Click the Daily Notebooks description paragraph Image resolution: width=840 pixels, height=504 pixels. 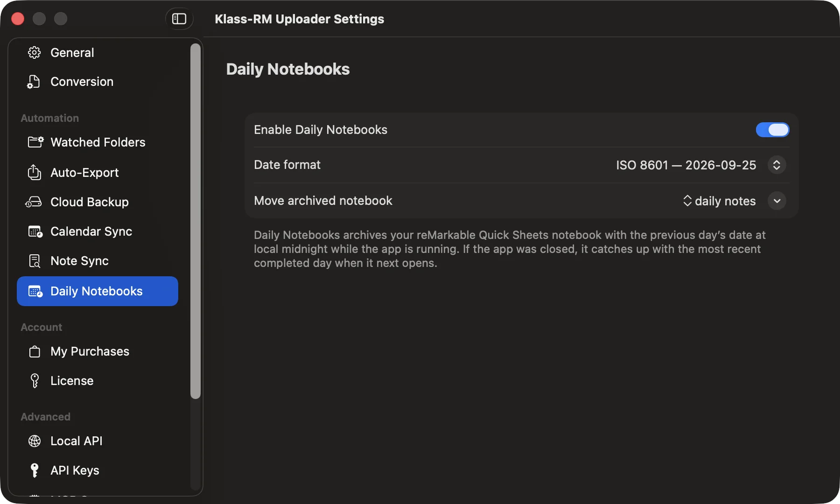[510, 249]
